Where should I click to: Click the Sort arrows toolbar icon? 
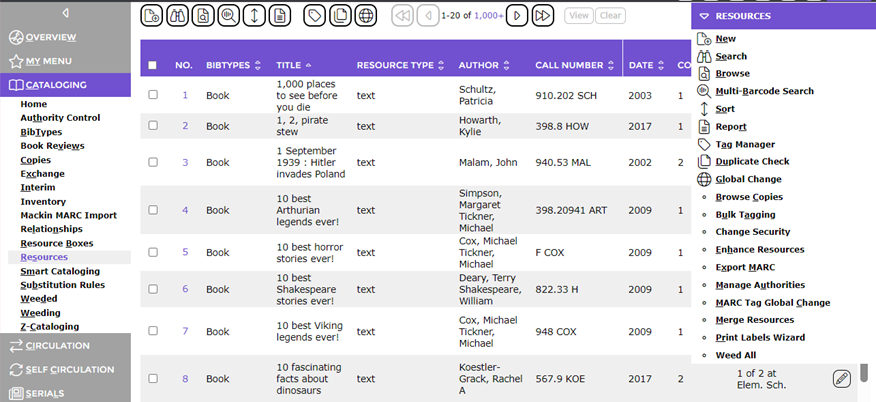pos(254,16)
